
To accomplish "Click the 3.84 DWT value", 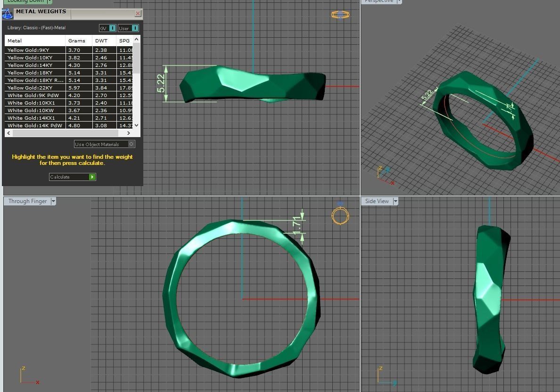I will coord(101,88).
